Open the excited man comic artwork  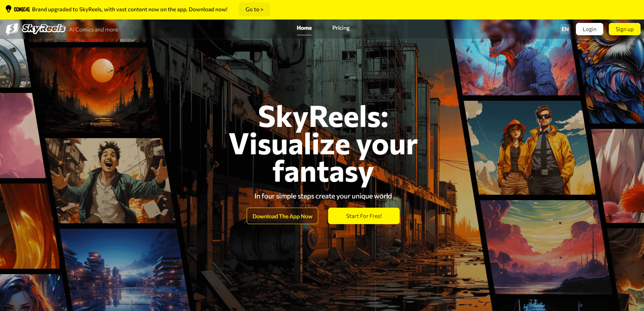(110, 181)
